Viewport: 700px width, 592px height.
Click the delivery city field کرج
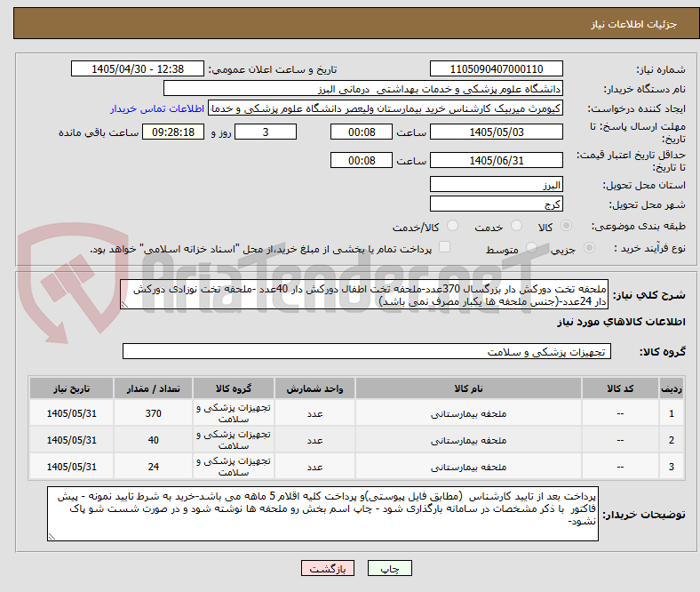(x=496, y=204)
